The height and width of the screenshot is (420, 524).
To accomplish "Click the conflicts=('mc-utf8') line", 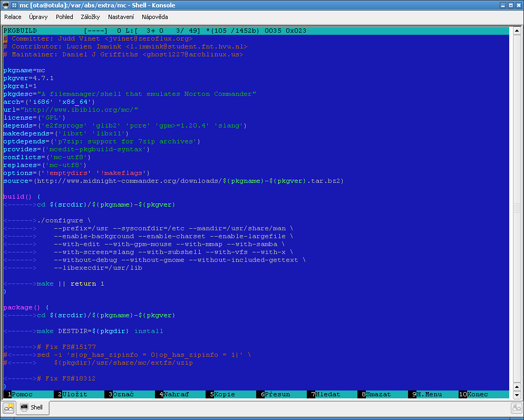I will click(x=47, y=157).
